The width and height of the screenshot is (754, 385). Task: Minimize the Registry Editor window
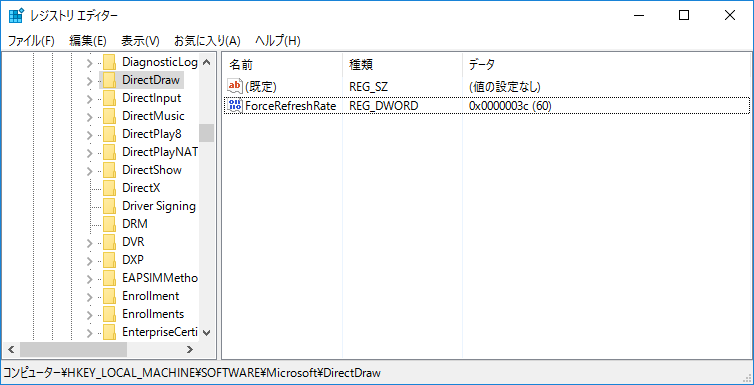coord(639,15)
